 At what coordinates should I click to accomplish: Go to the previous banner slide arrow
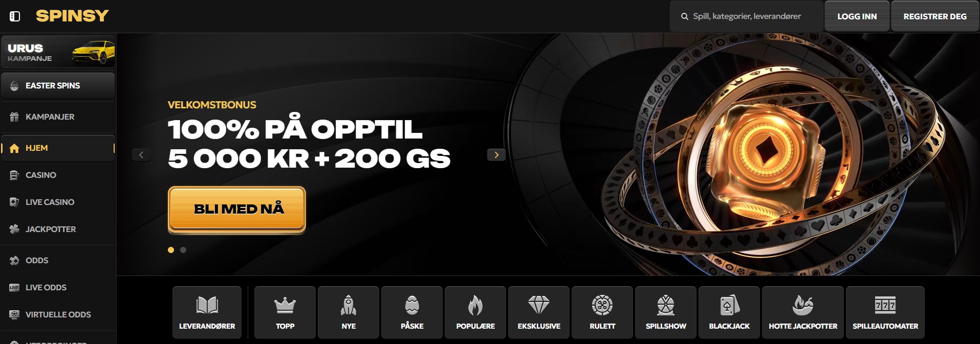[x=141, y=155]
